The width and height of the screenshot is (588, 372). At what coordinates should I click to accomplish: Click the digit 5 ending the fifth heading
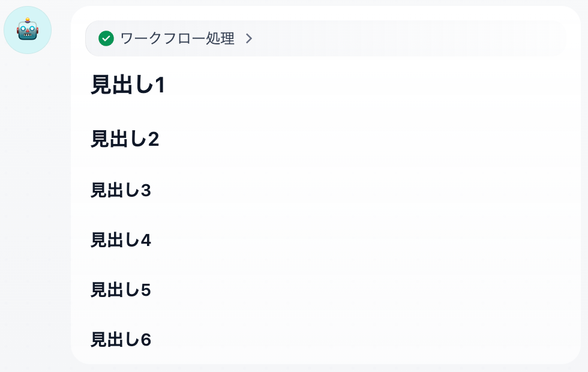point(146,290)
